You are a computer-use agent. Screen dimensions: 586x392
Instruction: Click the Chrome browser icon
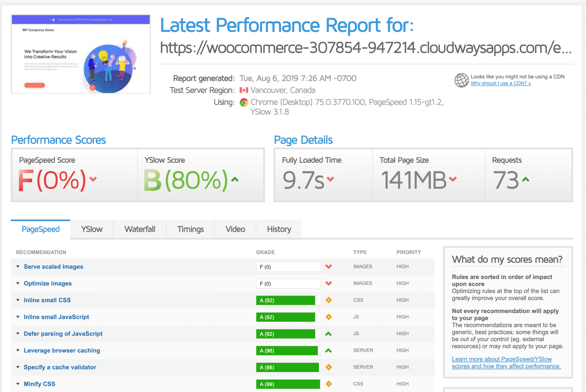(x=244, y=102)
